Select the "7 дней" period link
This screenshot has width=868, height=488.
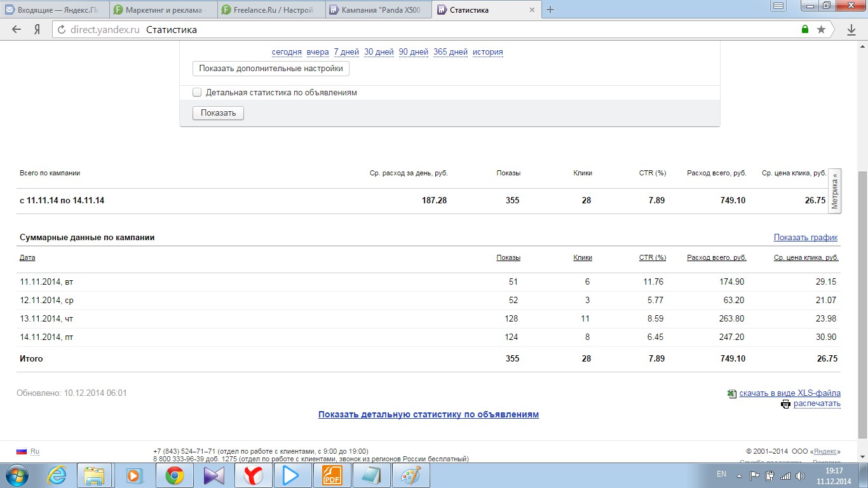346,52
